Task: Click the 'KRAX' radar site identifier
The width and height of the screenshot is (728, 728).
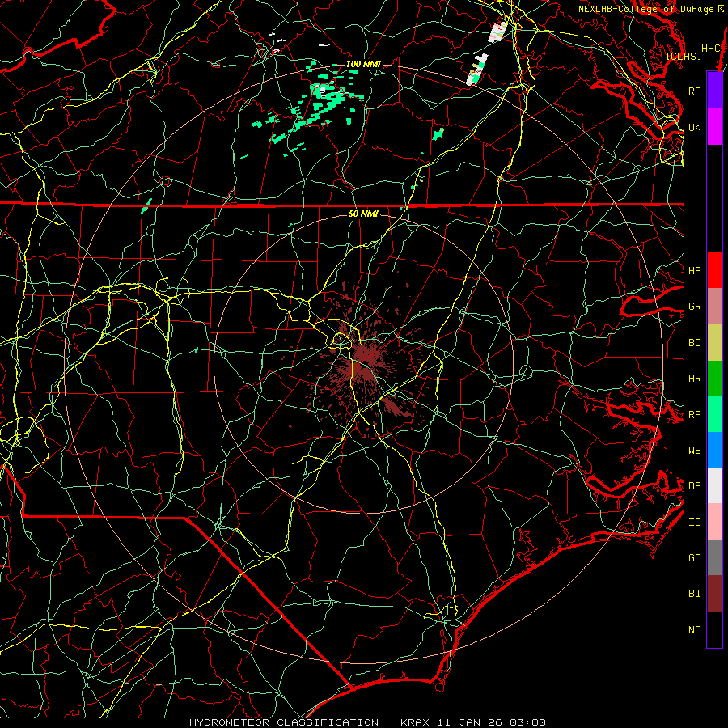Action: [415, 722]
